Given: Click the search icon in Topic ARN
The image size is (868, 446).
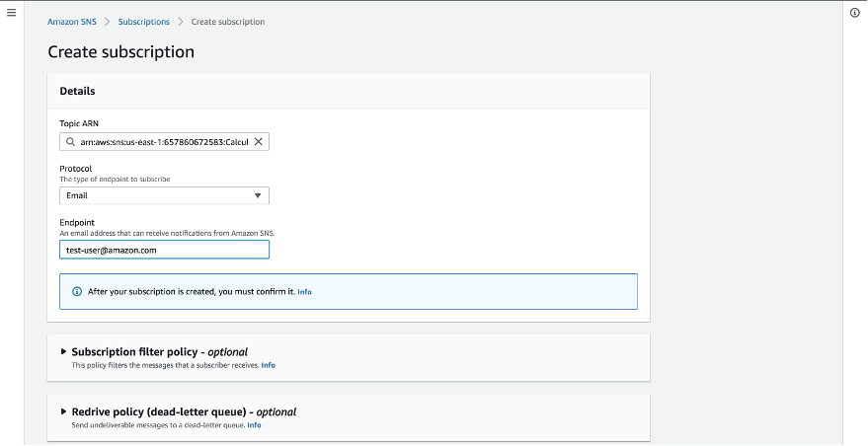Looking at the screenshot, I should click(x=70, y=142).
